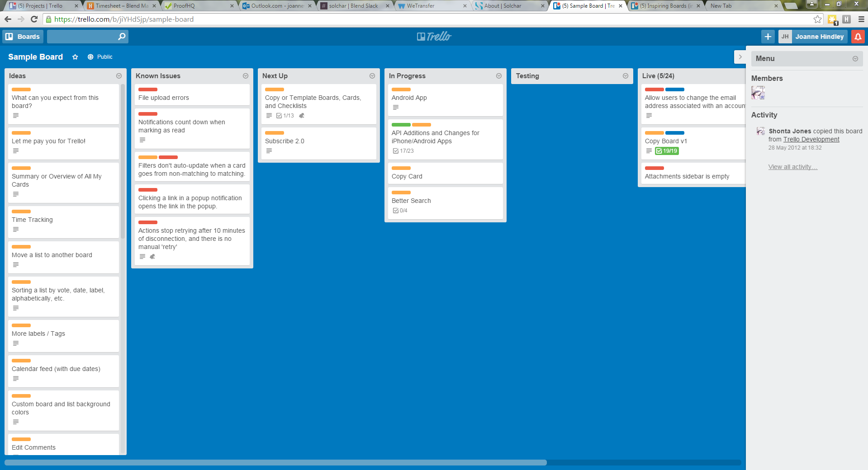
Task: Click description icon on Allow users to change email card
Action: click(649, 116)
